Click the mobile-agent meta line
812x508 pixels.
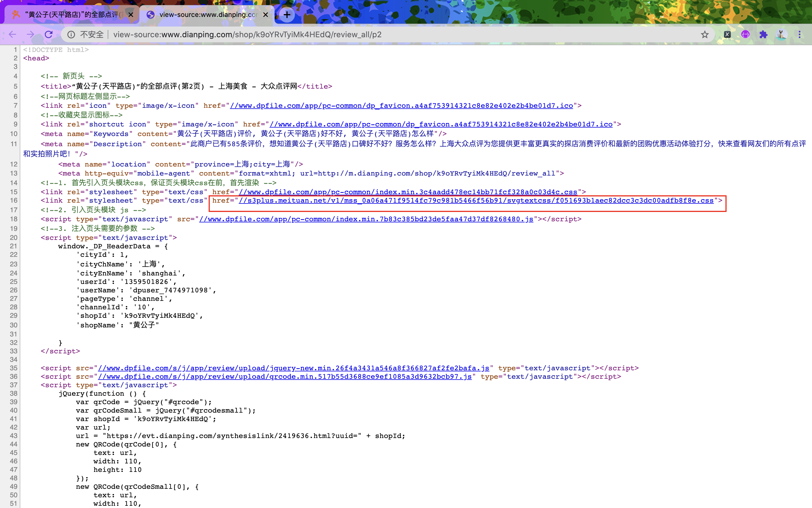click(311, 173)
